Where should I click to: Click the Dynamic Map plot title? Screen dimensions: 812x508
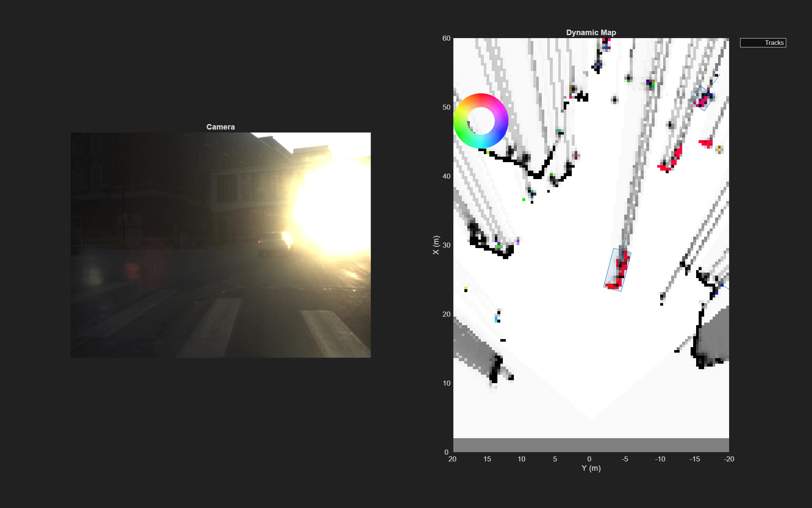pos(590,32)
